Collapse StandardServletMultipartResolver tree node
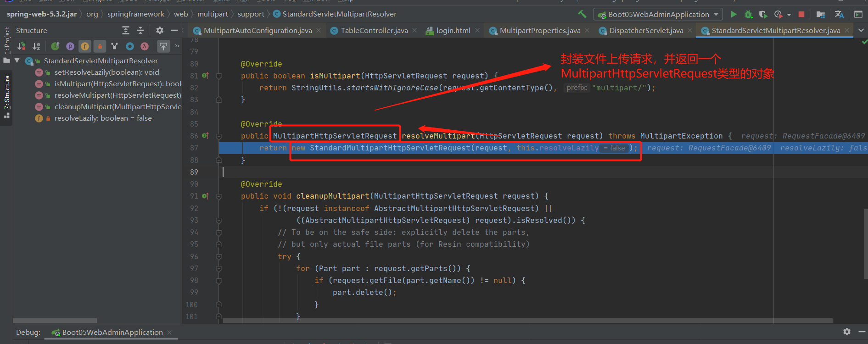This screenshot has height=344, width=868. (x=17, y=61)
